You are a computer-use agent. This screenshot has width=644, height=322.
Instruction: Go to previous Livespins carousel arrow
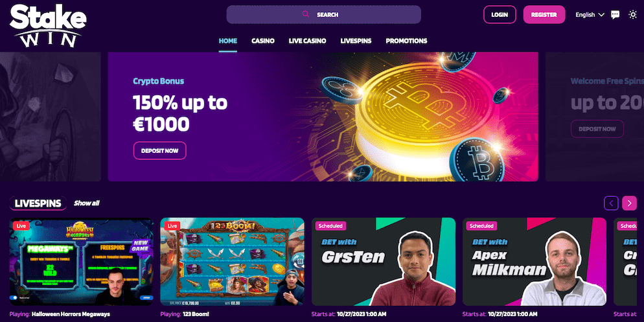pos(611,203)
